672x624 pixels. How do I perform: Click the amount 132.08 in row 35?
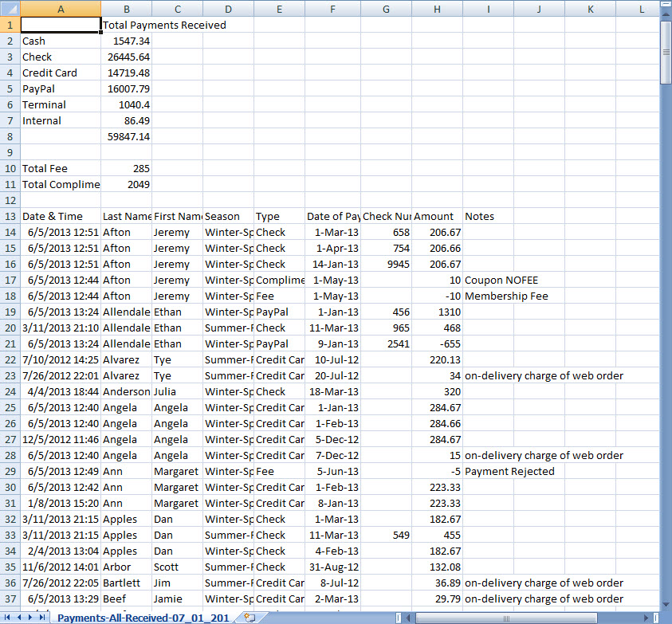pos(437,567)
